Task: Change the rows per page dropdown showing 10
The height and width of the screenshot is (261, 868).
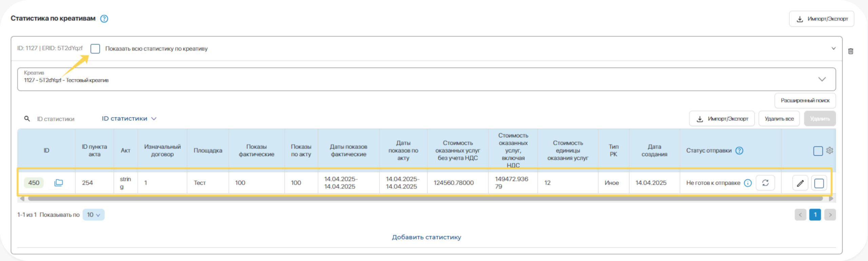Action: point(93,215)
